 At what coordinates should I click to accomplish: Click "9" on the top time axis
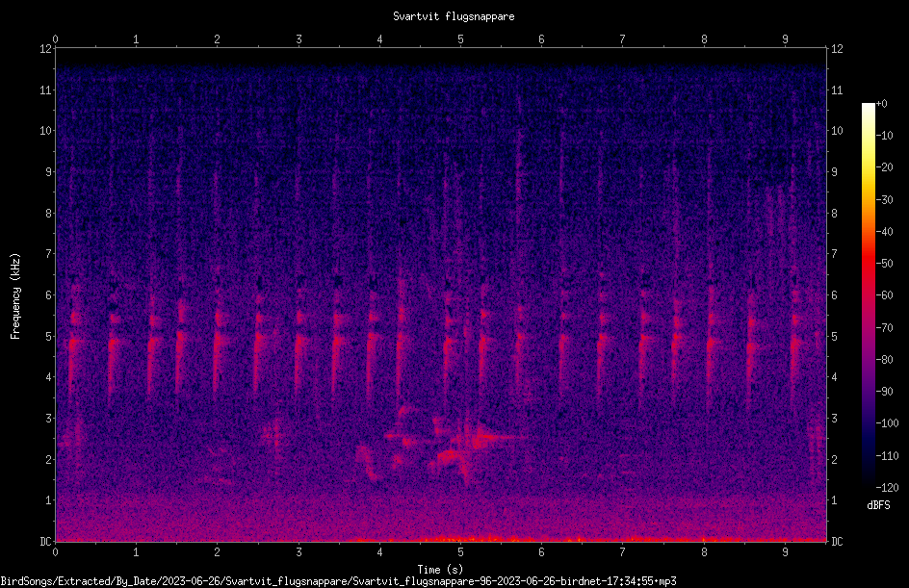pyautogui.click(x=785, y=39)
